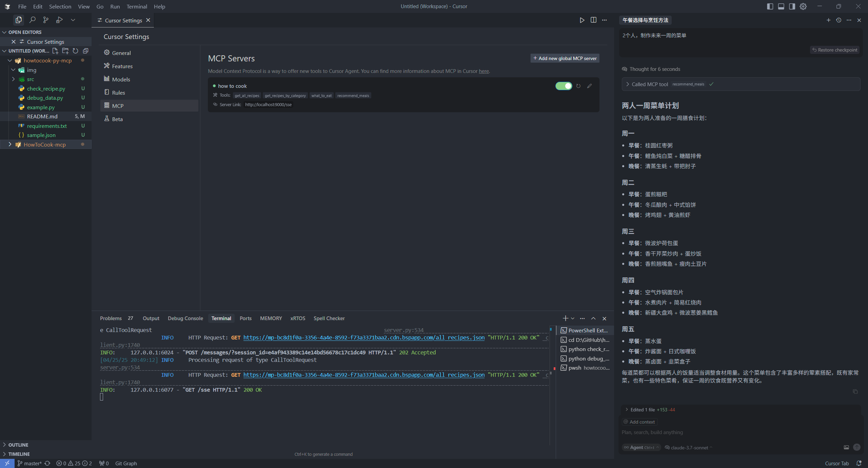Open chat history clock icon
The image size is (868, 468).
pos(839,20)
